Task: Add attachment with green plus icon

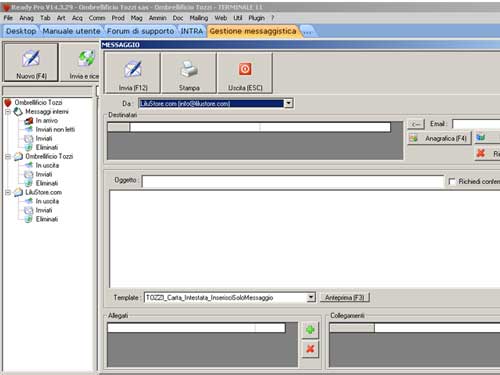Action: 310,330
